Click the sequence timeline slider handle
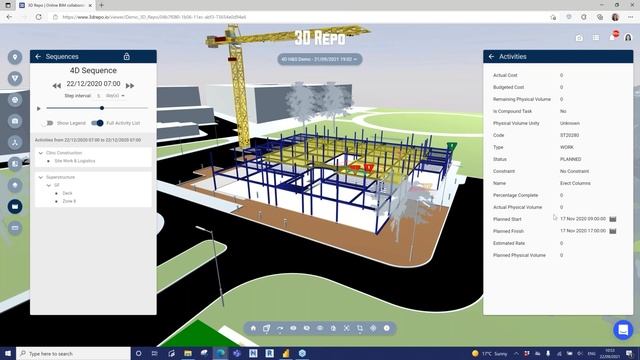640x360 pixels. [x=102, y=108]
